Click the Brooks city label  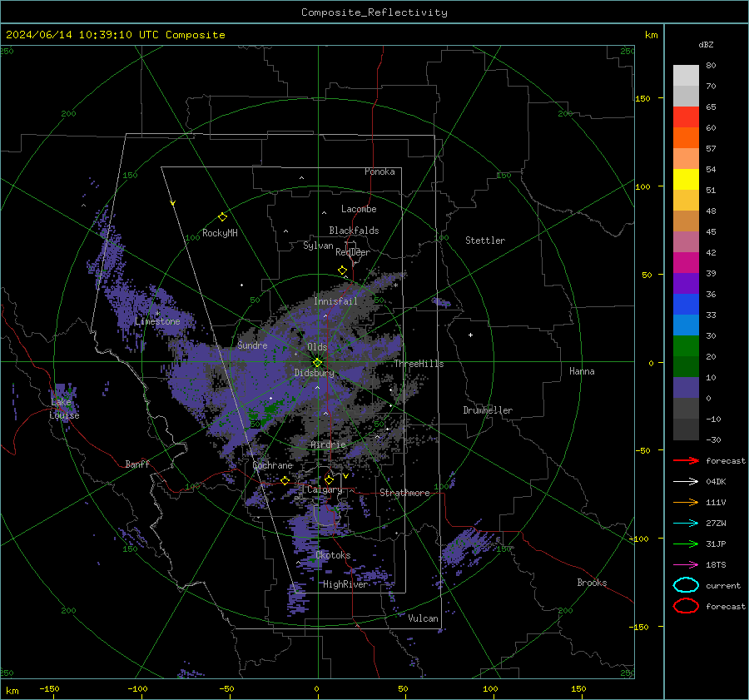point(592,583)
